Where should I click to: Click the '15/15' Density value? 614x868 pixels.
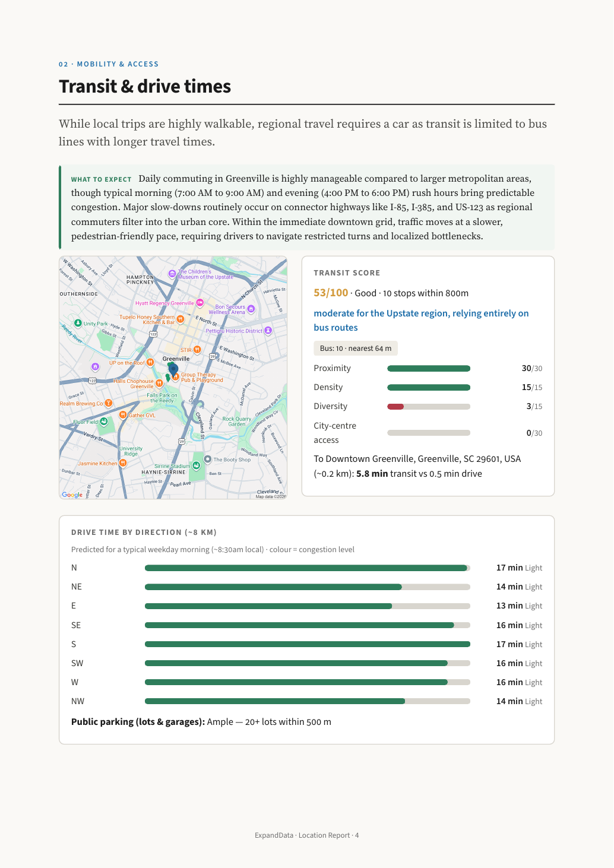[x=532, y=388]
